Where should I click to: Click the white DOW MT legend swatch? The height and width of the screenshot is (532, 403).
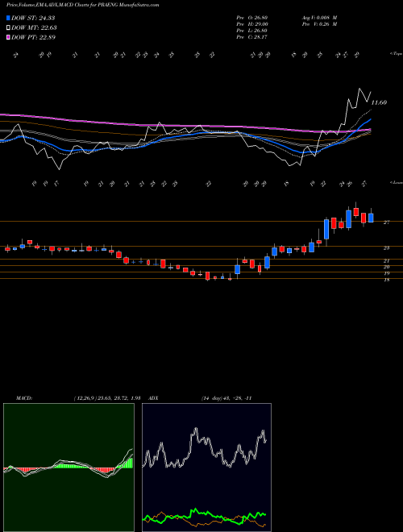[x=8, y=28]
